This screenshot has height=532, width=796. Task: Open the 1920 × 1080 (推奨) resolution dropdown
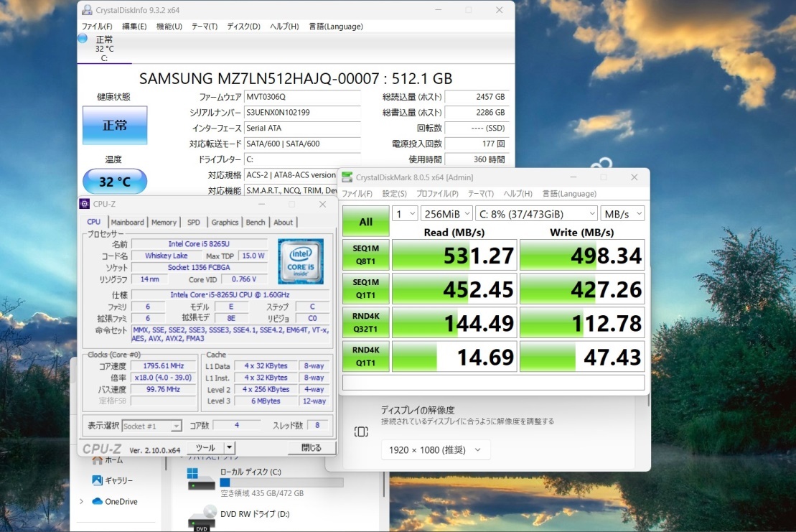click(436, 449)
